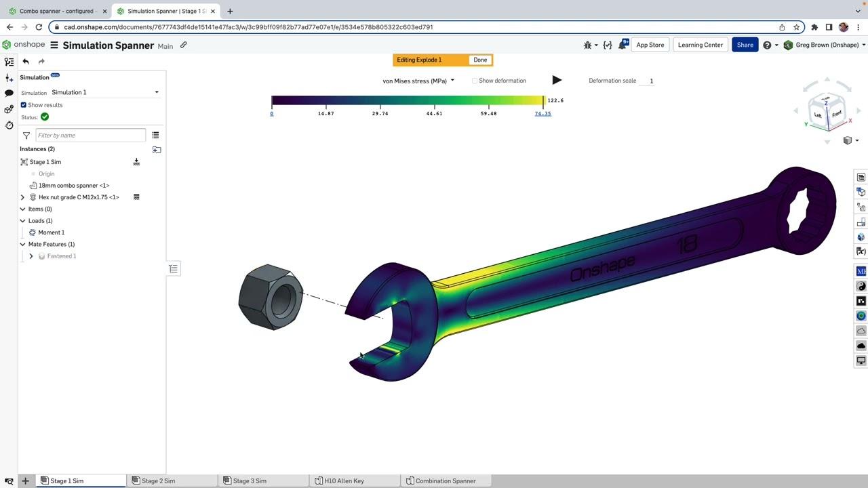This screenshot has height=488, width=868.
Task: Click the 74.35 legend maximum link
Action: [542, 113]
